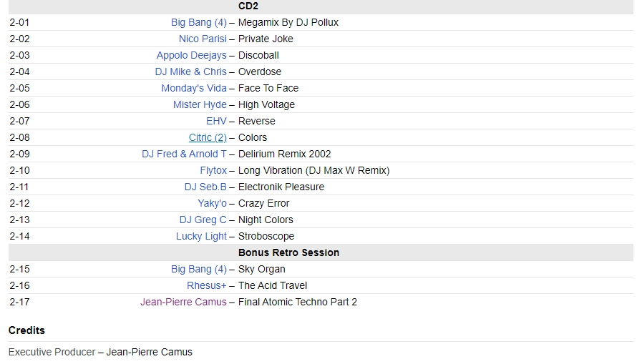Select the Megamix By DJ Pollux title
Image resolution: width=642 pixels, height=364 pixels.
288,22
